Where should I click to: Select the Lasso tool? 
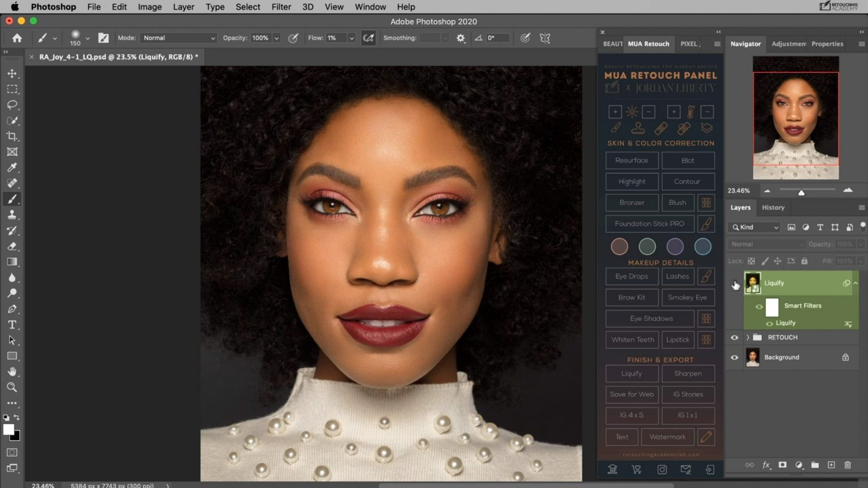click(x=12, y=104)
